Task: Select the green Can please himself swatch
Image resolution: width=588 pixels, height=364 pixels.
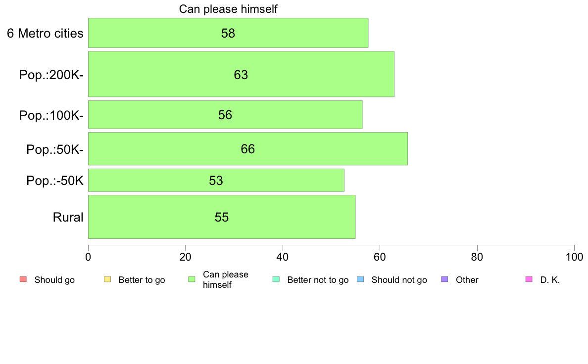Action: coord(192,279)
